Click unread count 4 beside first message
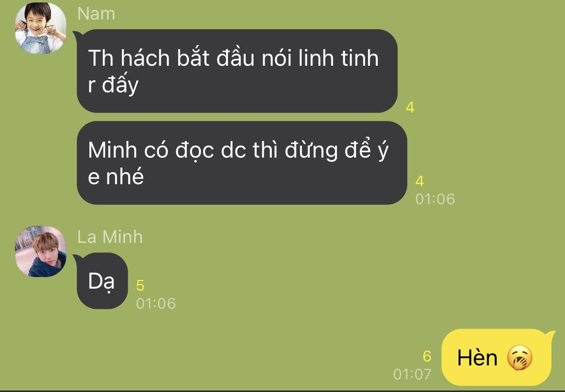Image resolution: width=565 pixels, height=392 pixels. (410, 107)
